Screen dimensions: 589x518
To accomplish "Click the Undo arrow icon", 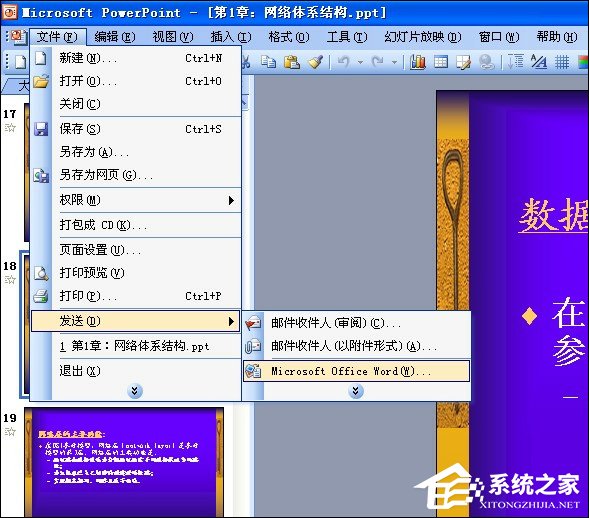I will (343, 62).
